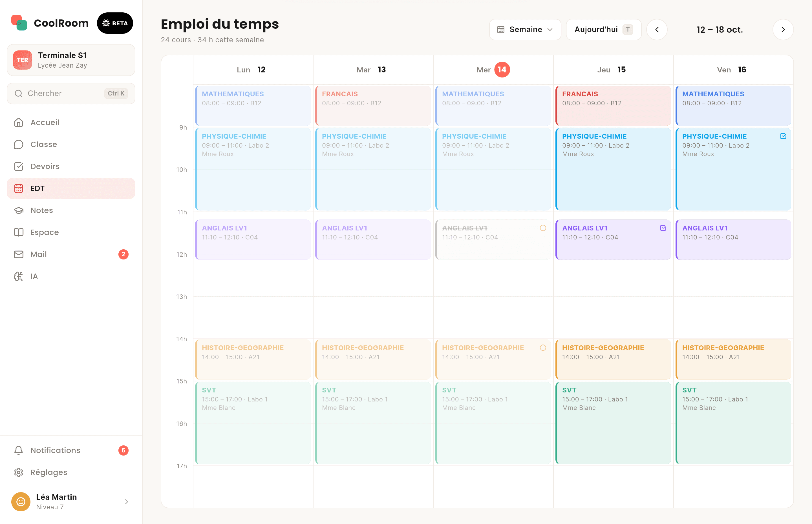The height and width of the screenshot is (524, 812).
Task: Select Mer 14 day header
Action: (x=493, y=70)
